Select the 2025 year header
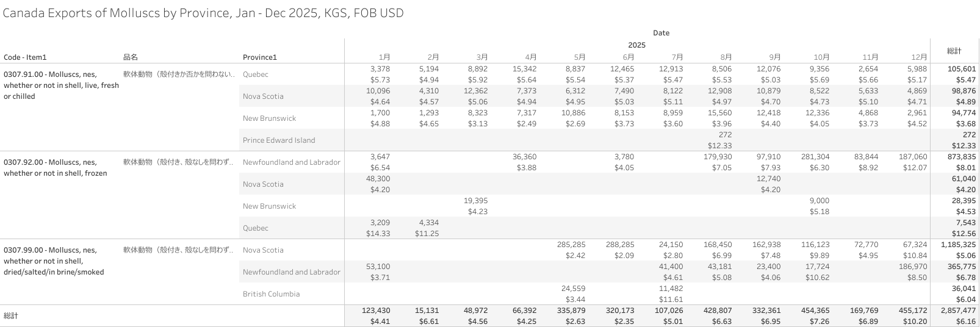The height and width of the screenshot is (327, 980). click(636, 45)
